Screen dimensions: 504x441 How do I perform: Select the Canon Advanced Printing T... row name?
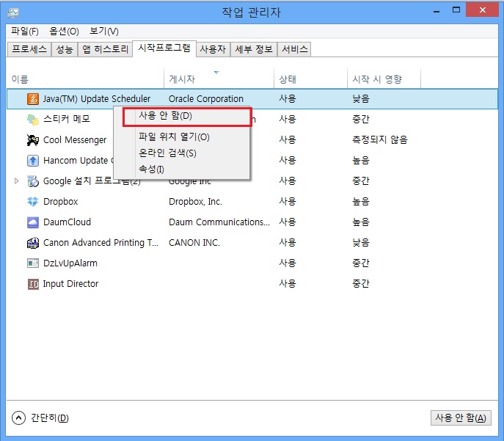coord(101,243)
